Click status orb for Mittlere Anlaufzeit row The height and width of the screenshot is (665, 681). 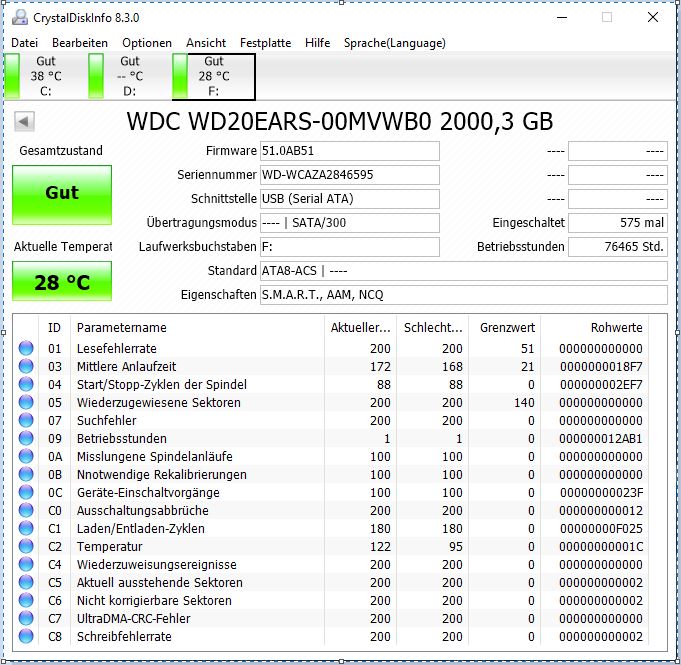(26, 366)
